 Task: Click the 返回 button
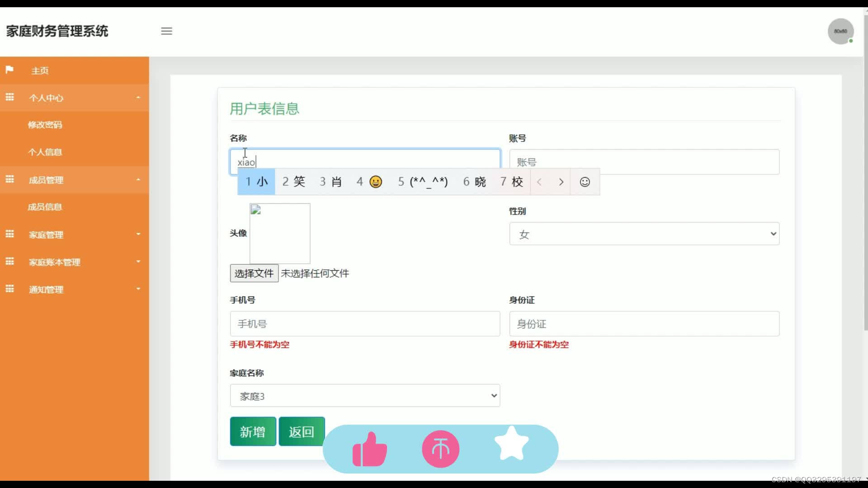[302, 432]
